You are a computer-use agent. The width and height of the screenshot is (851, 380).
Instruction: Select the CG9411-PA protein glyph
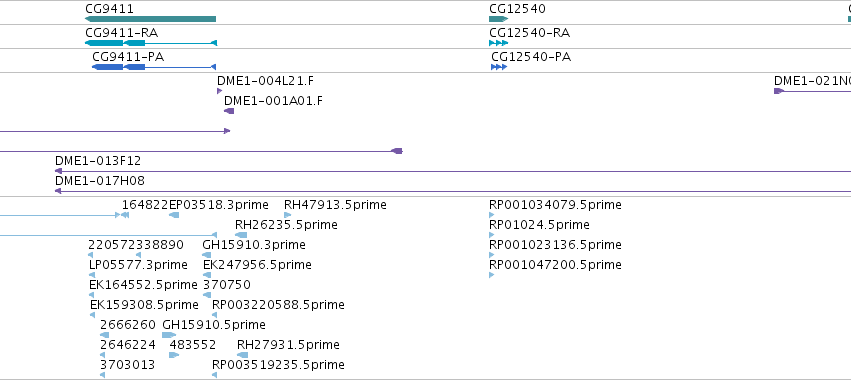click(x=154, y=67)
